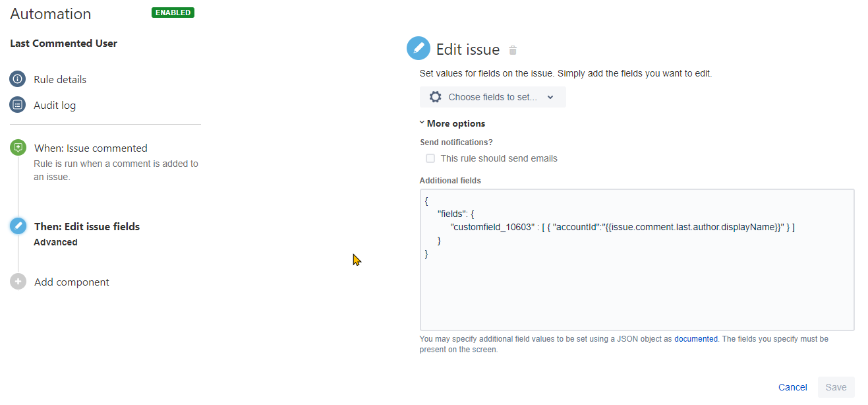Select the When: Issue commented step
Viewport: 868px width, 405px height.
click(91, 148)
